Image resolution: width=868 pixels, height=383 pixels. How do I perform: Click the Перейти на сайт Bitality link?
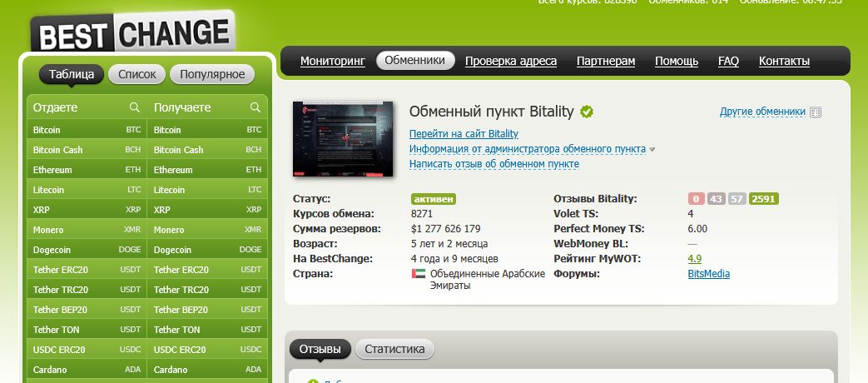[x=464, y=134]
